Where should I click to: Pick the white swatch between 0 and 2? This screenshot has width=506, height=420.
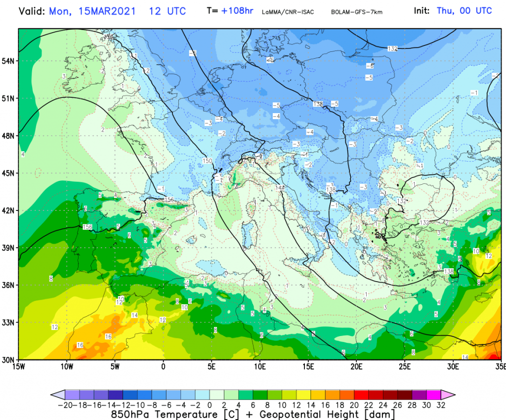[217, 394]
